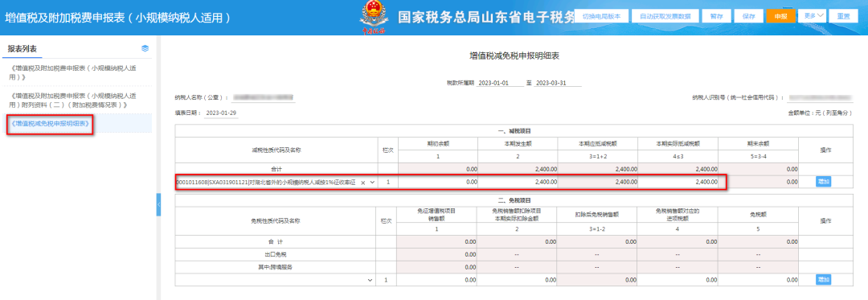The image size is (868, 300).
Task: Collapse the sidebar with the left-arrow handle
Action: pyautogui.click(x=159, y=205)
